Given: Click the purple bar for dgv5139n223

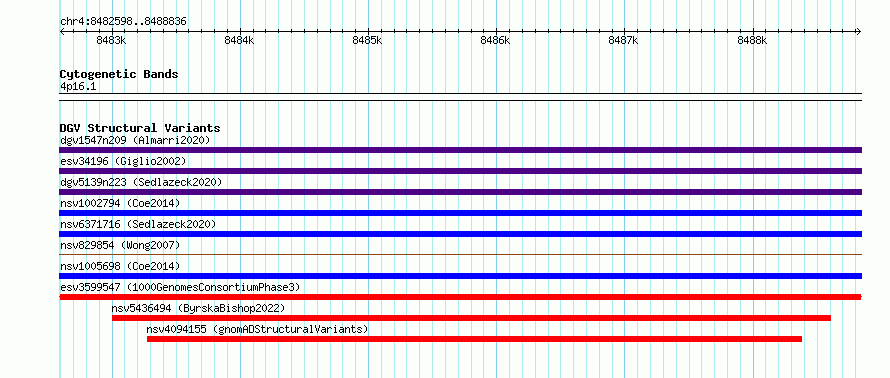Looking at the screenshot, I should pyautogui.click(x=460, y=192).
